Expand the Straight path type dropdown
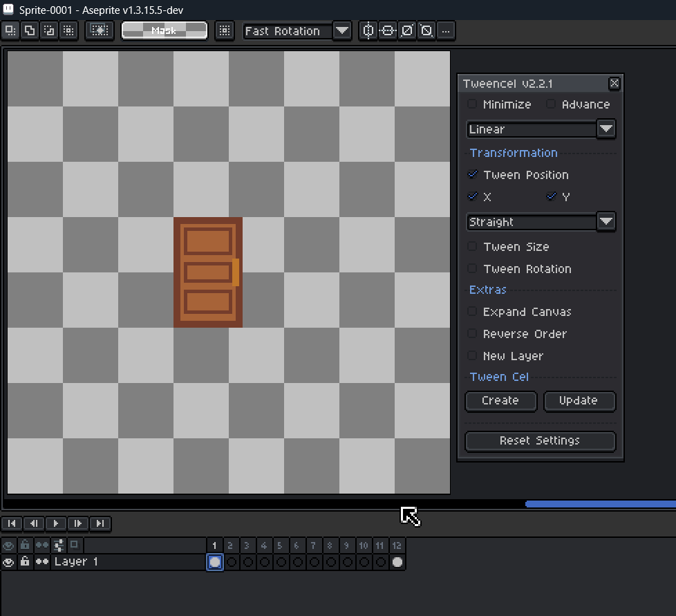Viewport: 676px width, 616px height. coord(606,222)
